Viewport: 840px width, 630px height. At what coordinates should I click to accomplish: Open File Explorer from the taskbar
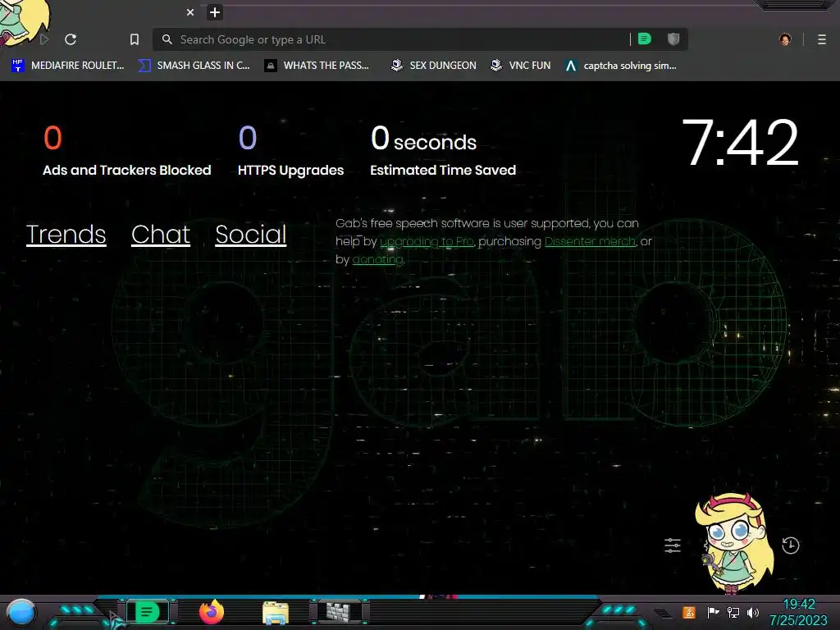pos(276,613)
